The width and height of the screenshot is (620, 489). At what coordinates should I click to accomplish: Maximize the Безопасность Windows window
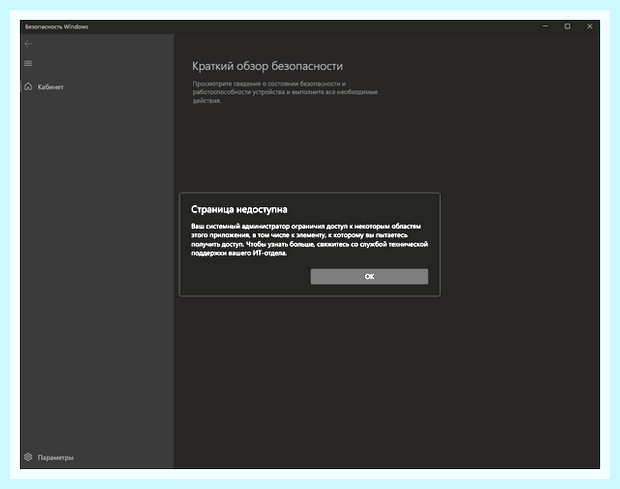coord(567,26)
